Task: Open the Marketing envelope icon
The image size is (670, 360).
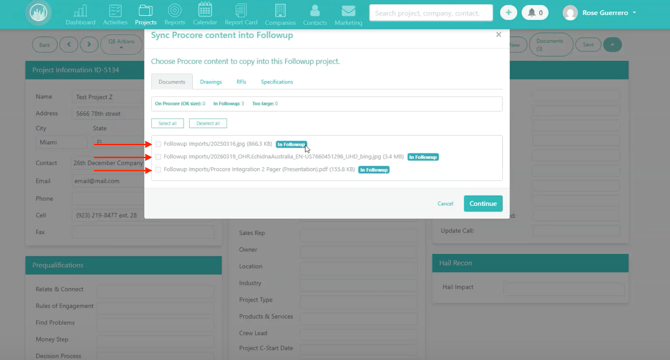Action: (x=348, y=15)
